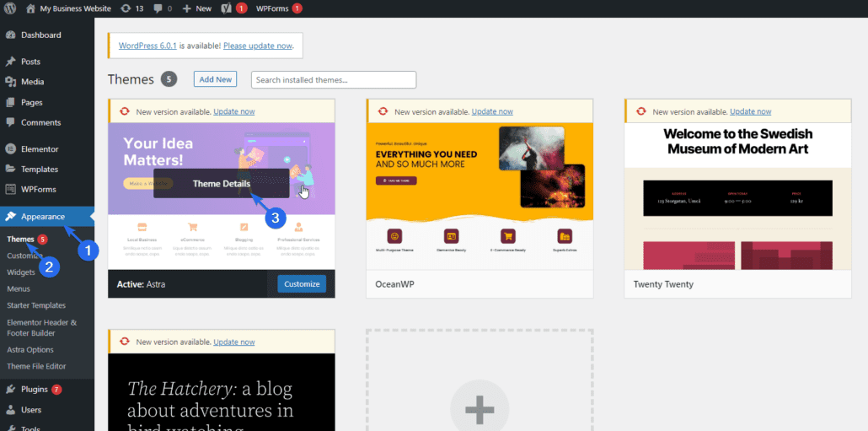Click the Dashboard gauge icon in sidebar
The image size is (868, 431).
click(x=10, y=35)
